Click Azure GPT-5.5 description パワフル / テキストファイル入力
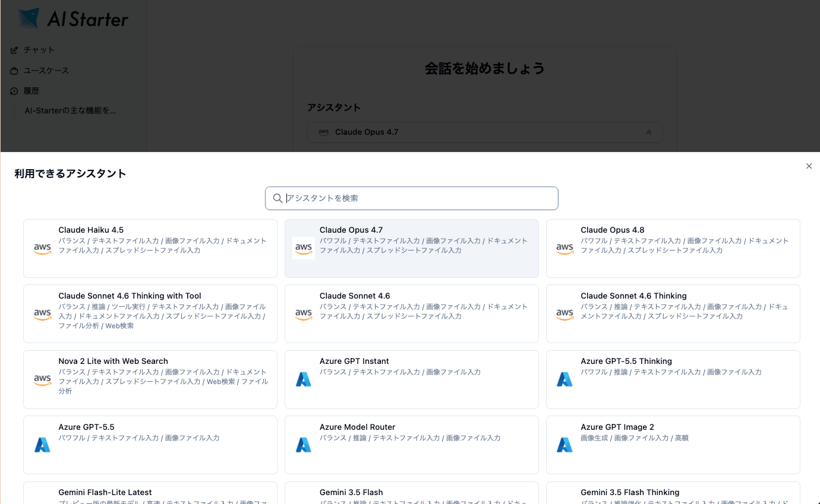The width and height of the screenshot is (820, 504). pyautogui.click(x=139, y=438)
